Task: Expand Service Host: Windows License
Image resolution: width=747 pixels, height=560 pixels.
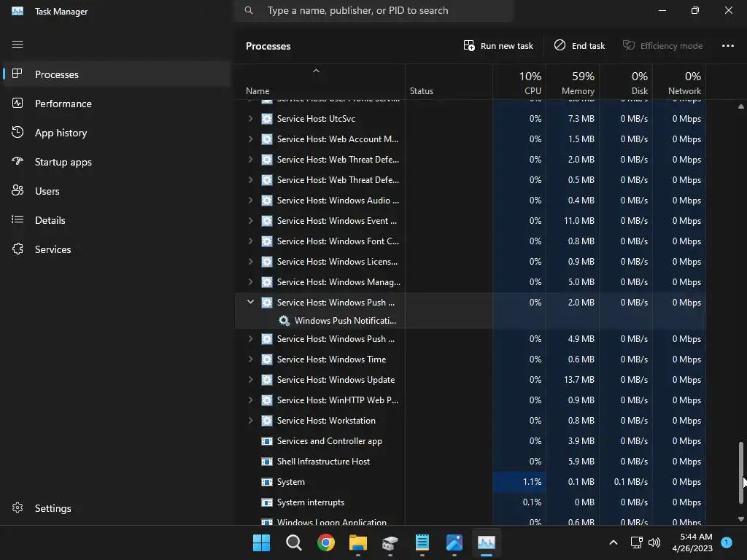Action: pos(250,262)
